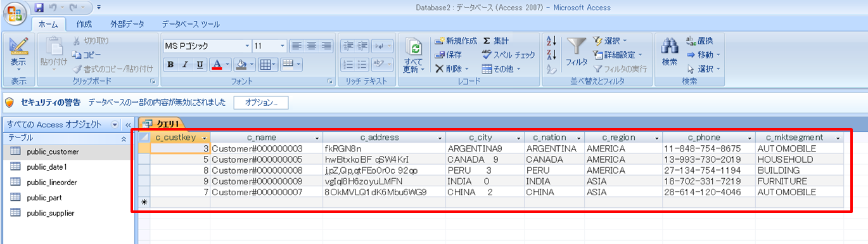Align text left in the font group
Image resolution: width=868 pixels, height=244 pixels.
[x=296, y=46]
